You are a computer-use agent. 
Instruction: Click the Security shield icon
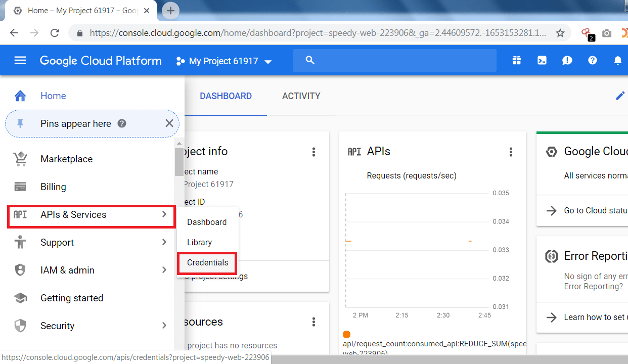tap(20, 326)
